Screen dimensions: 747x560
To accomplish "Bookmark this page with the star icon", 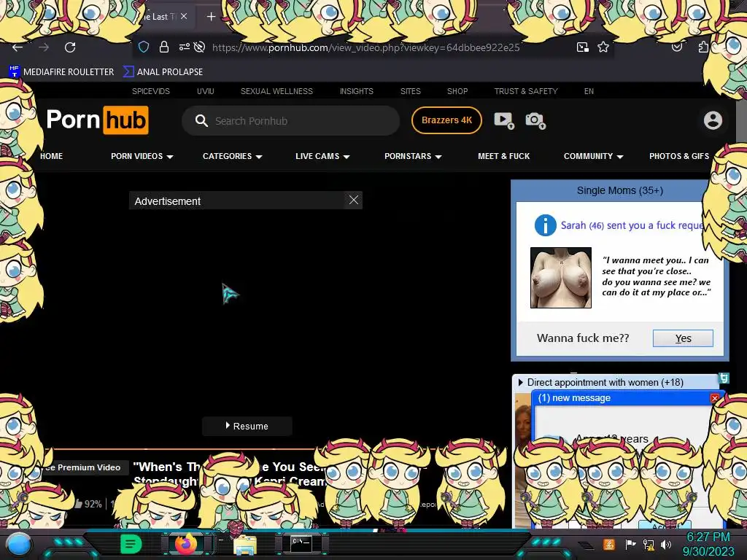I will pyautogui.click(x=603, y=47).
